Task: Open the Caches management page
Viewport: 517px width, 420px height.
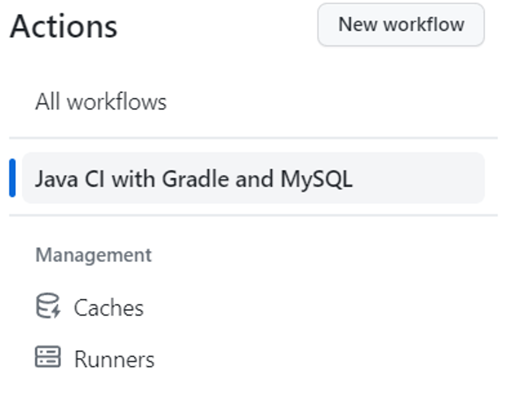Action: click(109, 307)
